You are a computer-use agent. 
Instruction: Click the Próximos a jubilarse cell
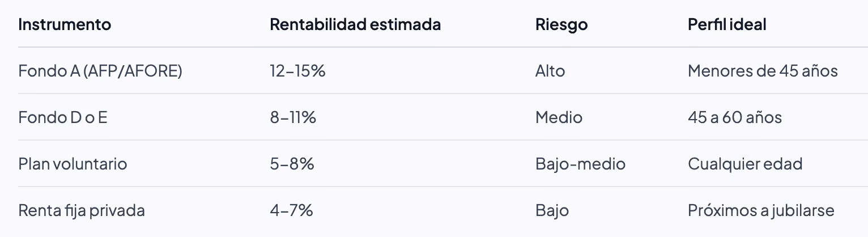point(761,210)
